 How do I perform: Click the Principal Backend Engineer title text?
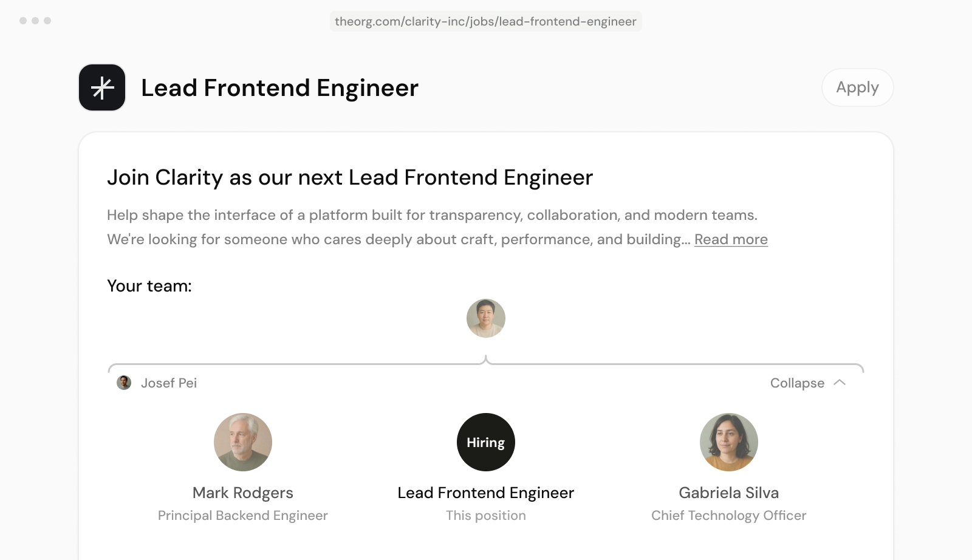[243, 515]
